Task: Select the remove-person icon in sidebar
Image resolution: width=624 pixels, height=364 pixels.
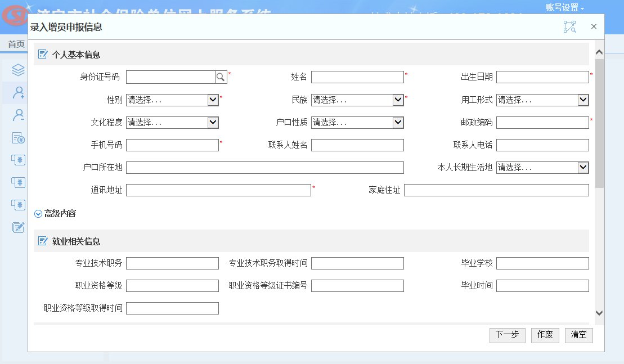Action: (19, 115)
